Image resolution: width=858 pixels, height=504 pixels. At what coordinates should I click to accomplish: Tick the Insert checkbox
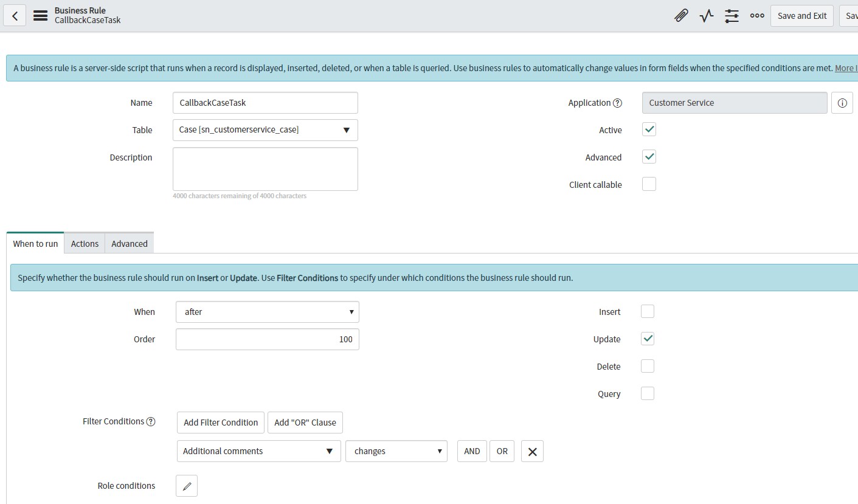click(648, 311)
